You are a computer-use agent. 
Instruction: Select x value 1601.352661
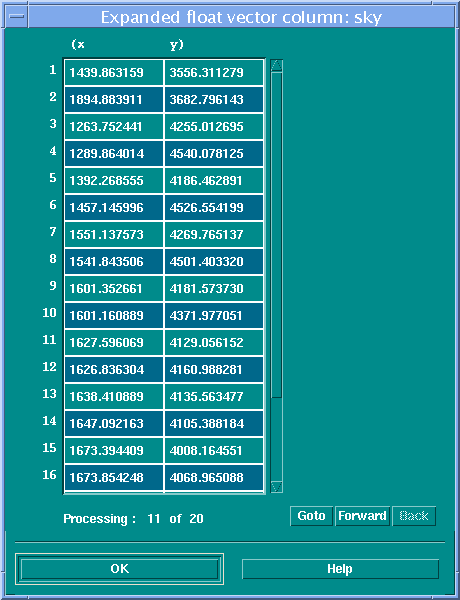114,289
